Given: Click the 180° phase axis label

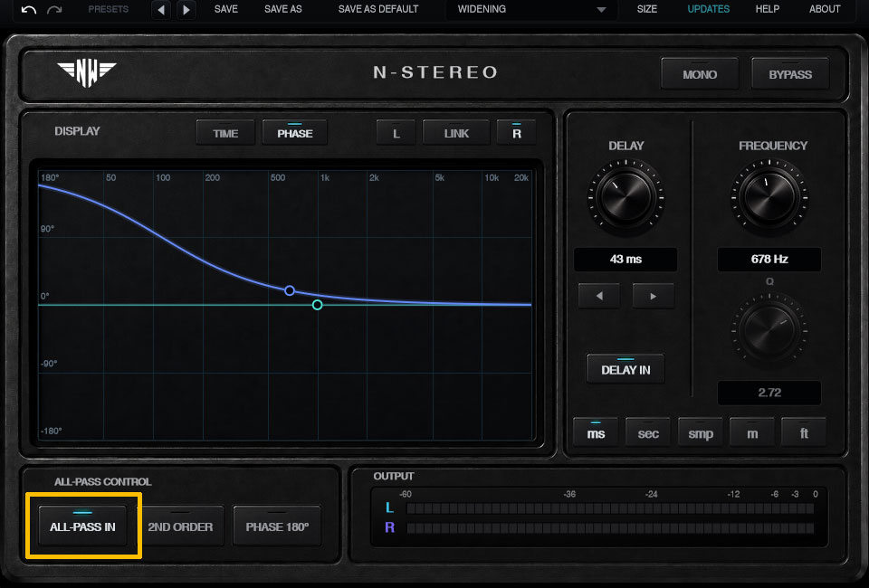Looking at the screenshot, I should pos(50,177).
